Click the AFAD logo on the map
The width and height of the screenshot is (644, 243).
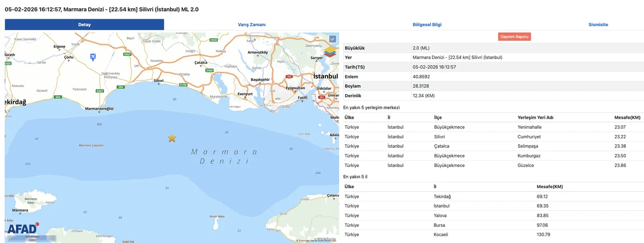pyautogui.click(x=22, y=228)
